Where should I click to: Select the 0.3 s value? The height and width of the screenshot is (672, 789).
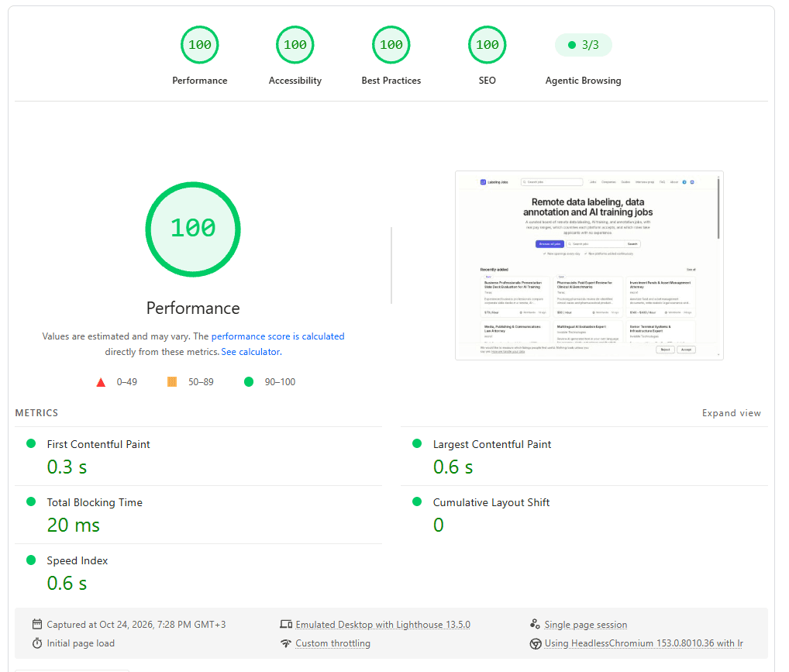67,467
